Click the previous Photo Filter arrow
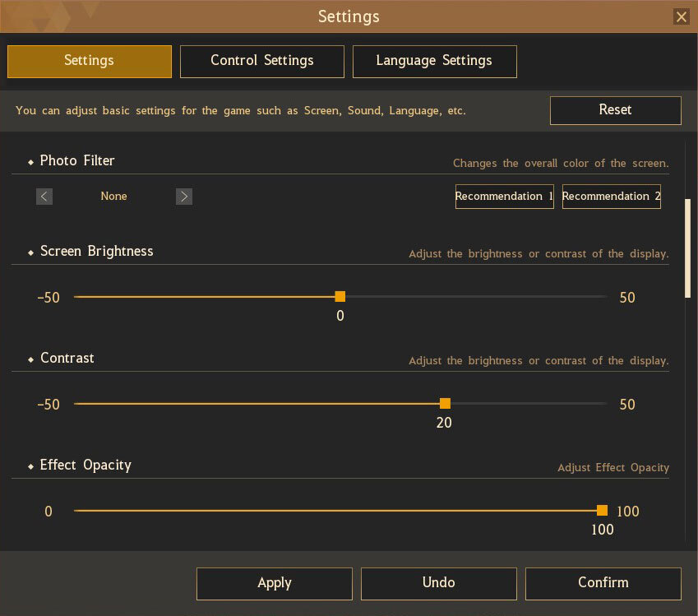 [x=44, y=197]
